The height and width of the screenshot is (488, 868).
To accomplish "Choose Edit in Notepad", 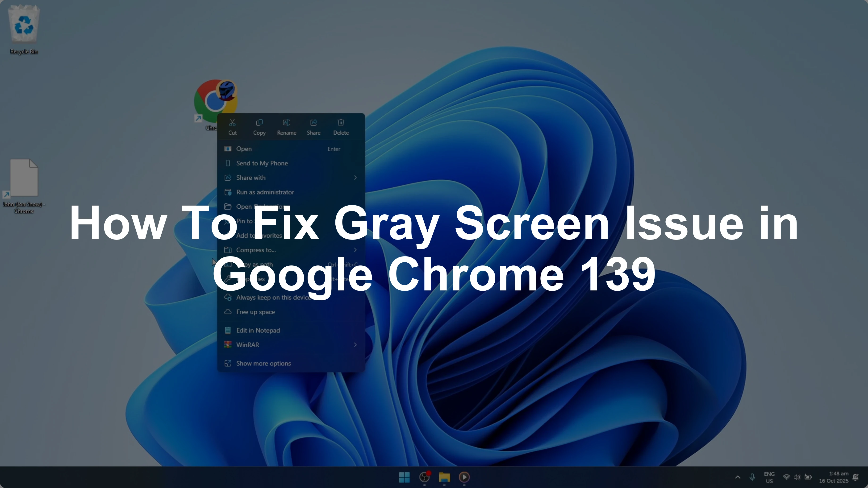I will (258, 330).
